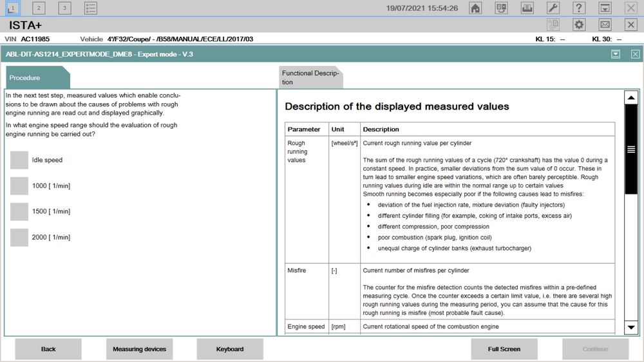
Task: Select the 1500 [1/min] option
Action: (19, 211)
